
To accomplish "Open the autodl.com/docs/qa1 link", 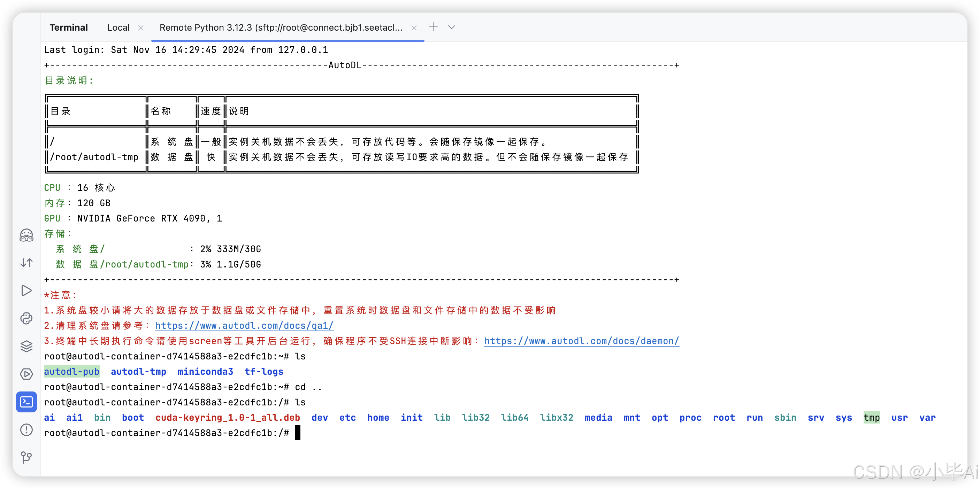I will pos(244,326).
